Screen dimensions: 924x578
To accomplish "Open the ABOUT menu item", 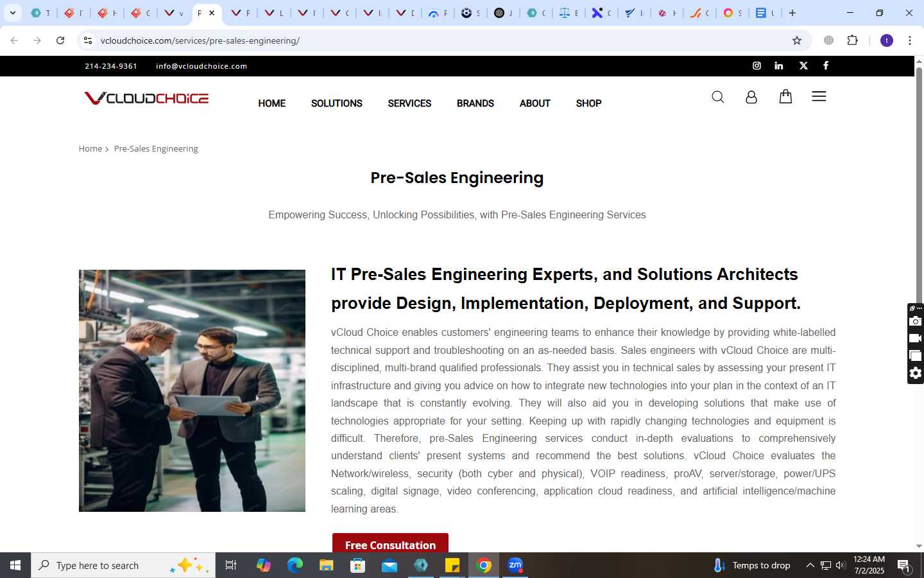I will 535,103.
